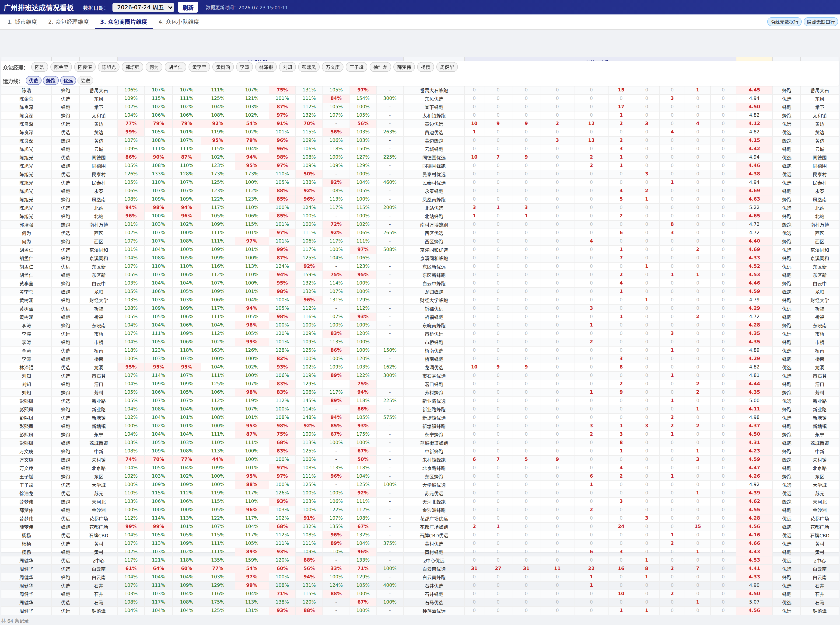Filter by manager 刘知
Viewport: 840px width, 625px height.
click(x=287, y=67)
